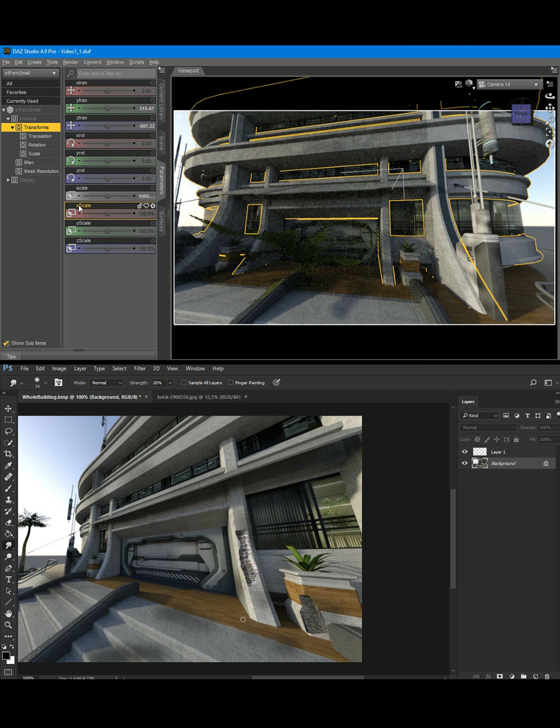Open the Photoshop search magnifier icon
Screen dimensions: 560x728
[x=533, y=382]
